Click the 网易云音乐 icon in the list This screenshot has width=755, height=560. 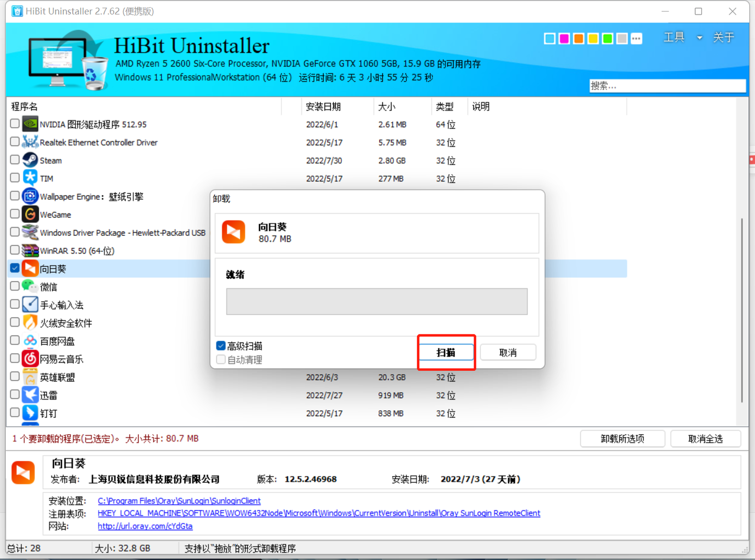[30, 358]
